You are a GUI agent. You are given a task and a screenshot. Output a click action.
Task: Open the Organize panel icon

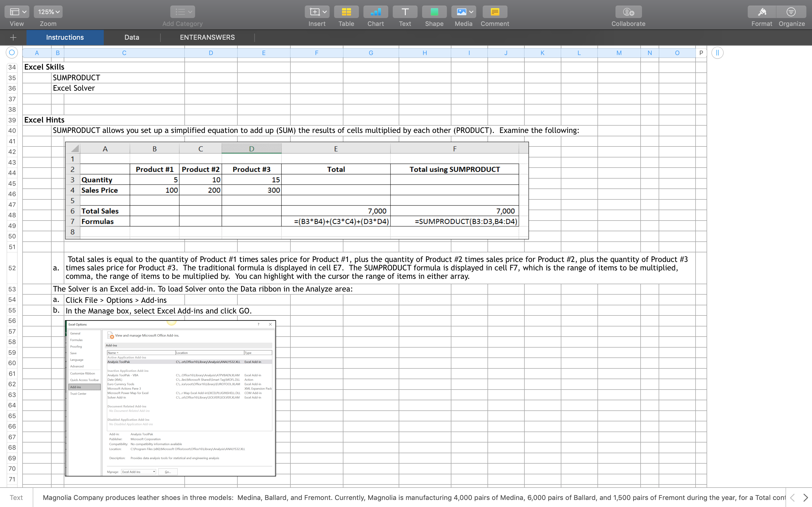[791, 12]
